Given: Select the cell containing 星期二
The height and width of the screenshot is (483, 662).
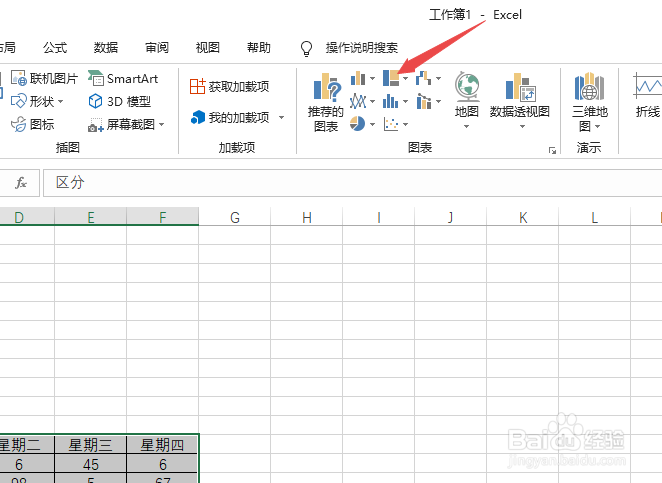Looking at the screenshot, I should pos(27,445).
